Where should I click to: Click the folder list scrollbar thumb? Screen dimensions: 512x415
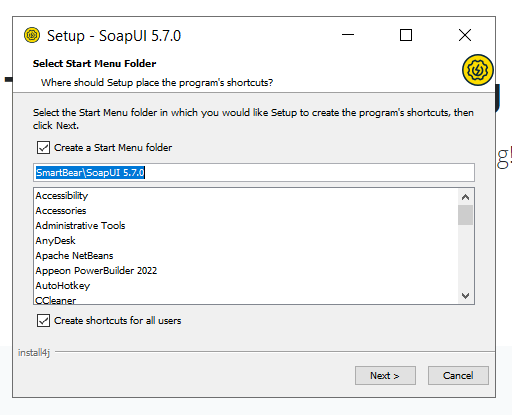pyautogui.click(x=465, y=215)
